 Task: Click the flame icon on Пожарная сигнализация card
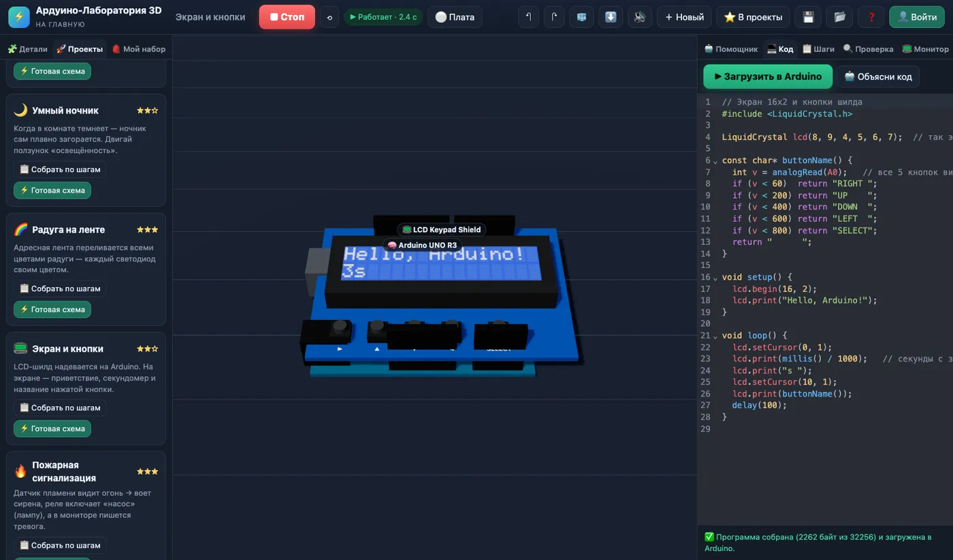coord(20,471)
